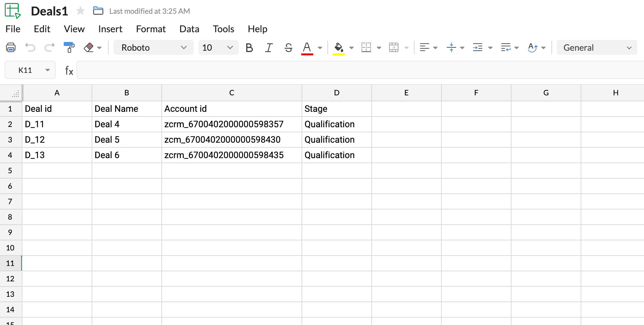Click the cell borders icon
Screen dimensions: 644x325
click(366, 48)
